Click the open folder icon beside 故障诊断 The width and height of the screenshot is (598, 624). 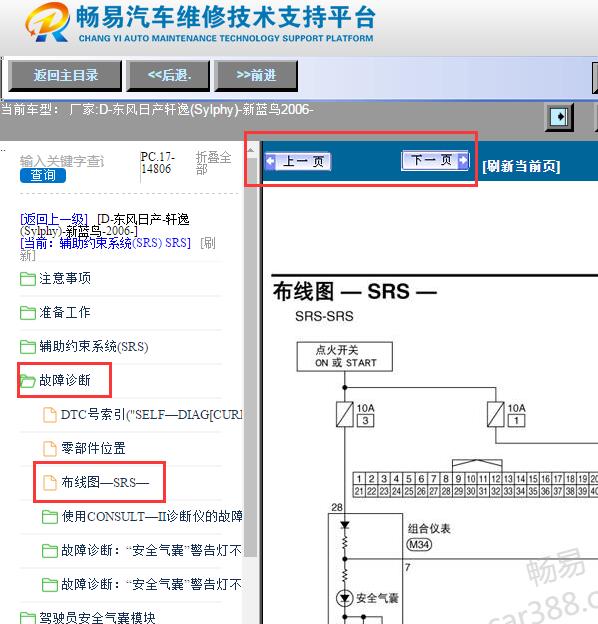pyautogui.click(x=28, y=381)
